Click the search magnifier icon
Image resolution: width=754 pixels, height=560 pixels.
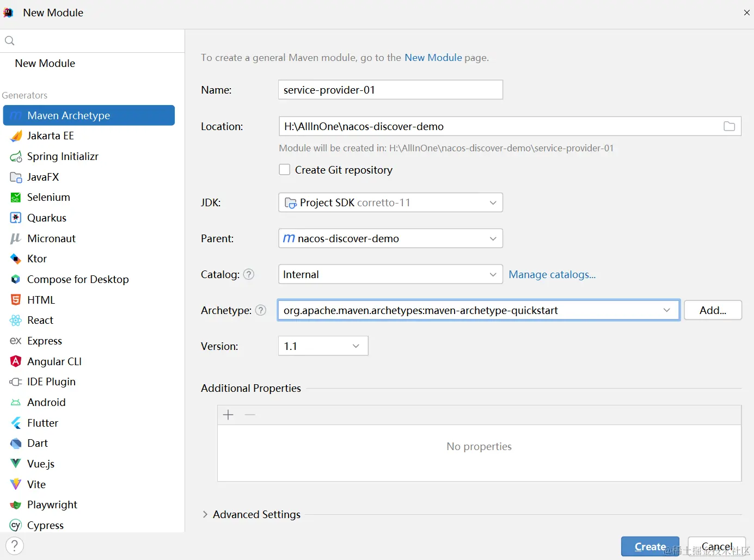[10, 41]
